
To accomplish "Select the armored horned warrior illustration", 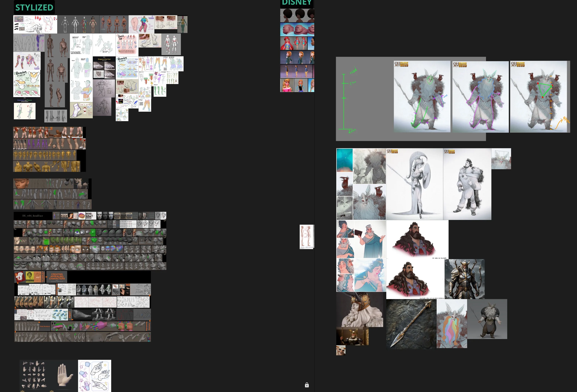I will point(464,279).
